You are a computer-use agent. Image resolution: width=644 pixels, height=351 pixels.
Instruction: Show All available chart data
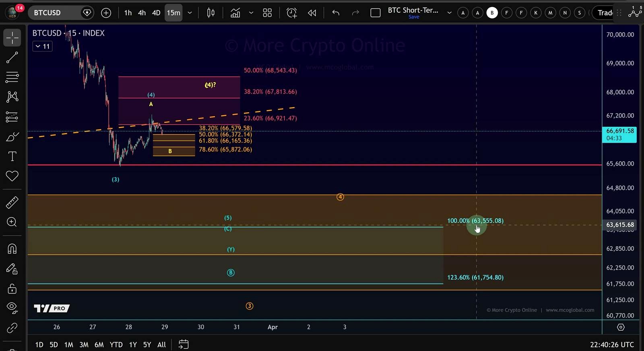tap(161, 345)
